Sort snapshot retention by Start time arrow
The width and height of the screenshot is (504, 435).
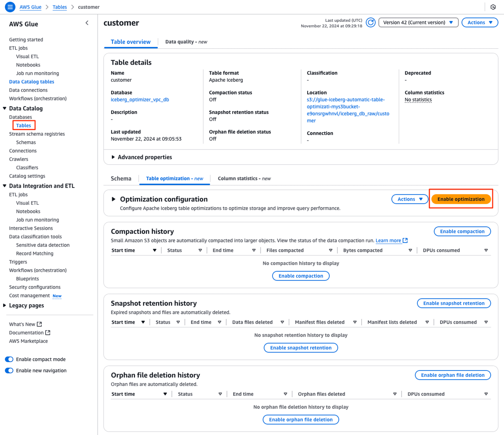click(143, 322)
